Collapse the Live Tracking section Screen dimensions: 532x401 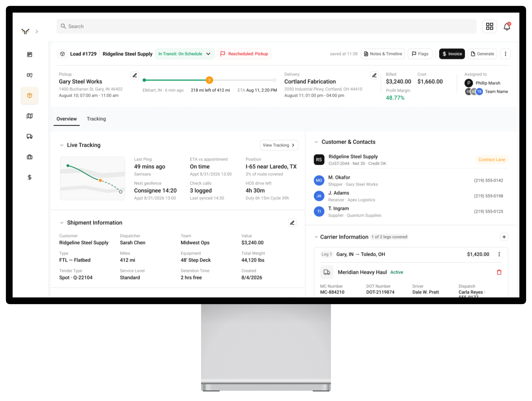(x=62, y=145)
